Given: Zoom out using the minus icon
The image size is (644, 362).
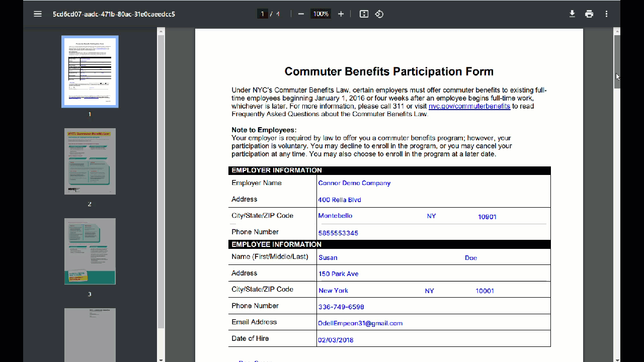Looking at the screenshot, I should (x=300, y=14).
